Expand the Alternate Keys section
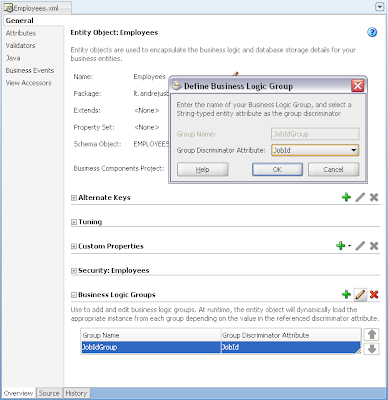Screen dimensions: 388x400 click(74, 198)
